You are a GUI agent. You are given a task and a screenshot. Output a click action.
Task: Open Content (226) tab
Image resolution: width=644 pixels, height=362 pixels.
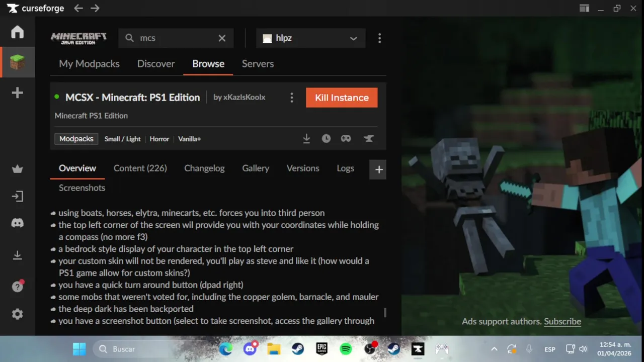[x=140, y=168]
